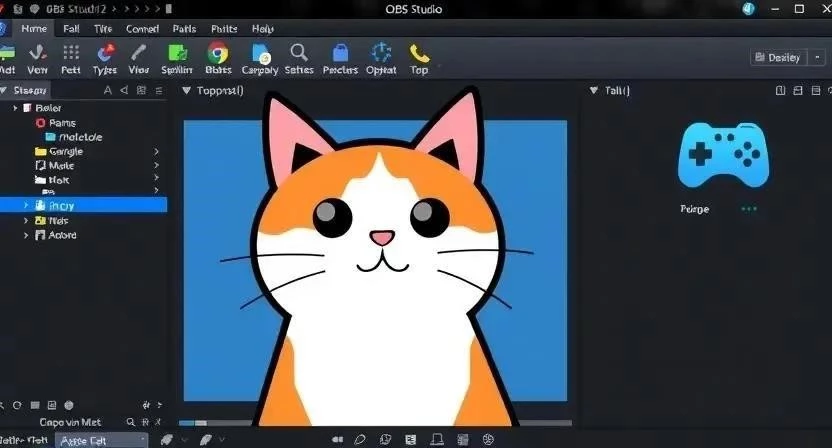Viewport: 832px width, 448px height.
Task: Collapse the Topprsal panel header triangle
Action: coord(186,91)
